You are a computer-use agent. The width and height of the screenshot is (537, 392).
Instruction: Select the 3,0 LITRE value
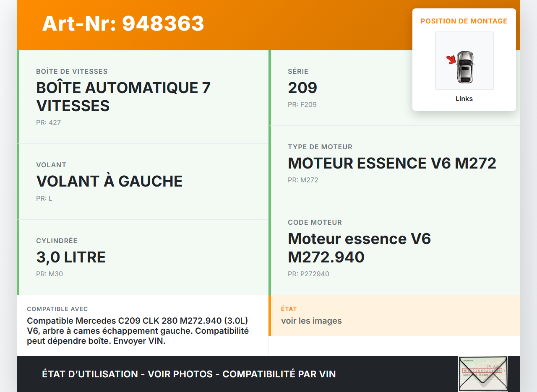click(x=71, y=257)
